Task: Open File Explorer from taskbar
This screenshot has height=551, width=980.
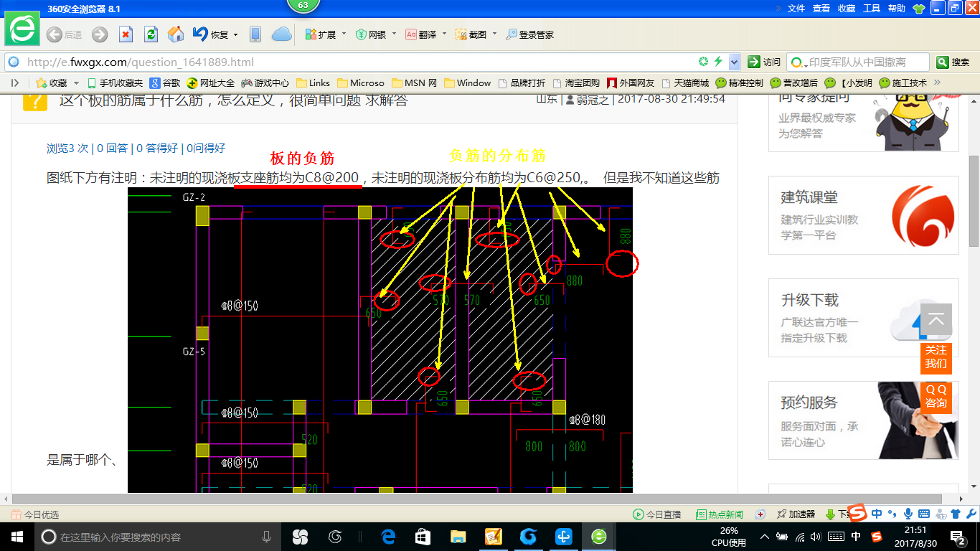Action: (x=458, y=537)
